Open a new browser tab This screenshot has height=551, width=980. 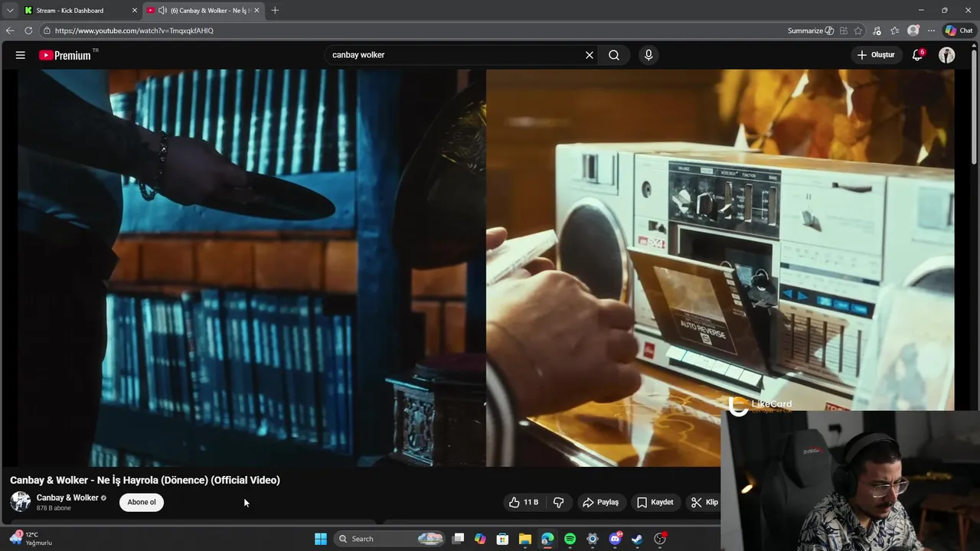(275, 11)
